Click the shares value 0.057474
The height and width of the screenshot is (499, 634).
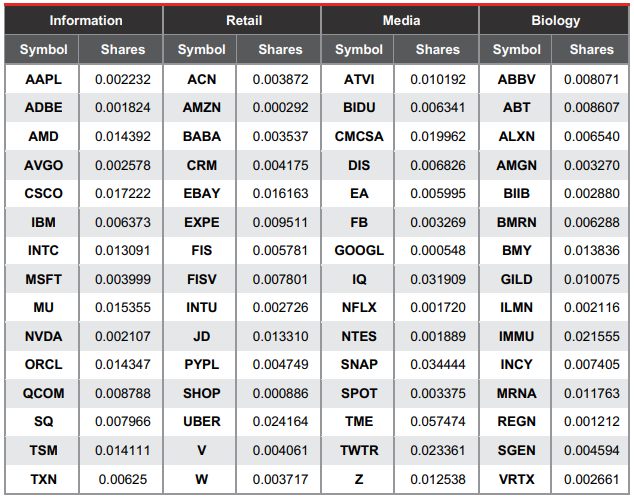436,422
